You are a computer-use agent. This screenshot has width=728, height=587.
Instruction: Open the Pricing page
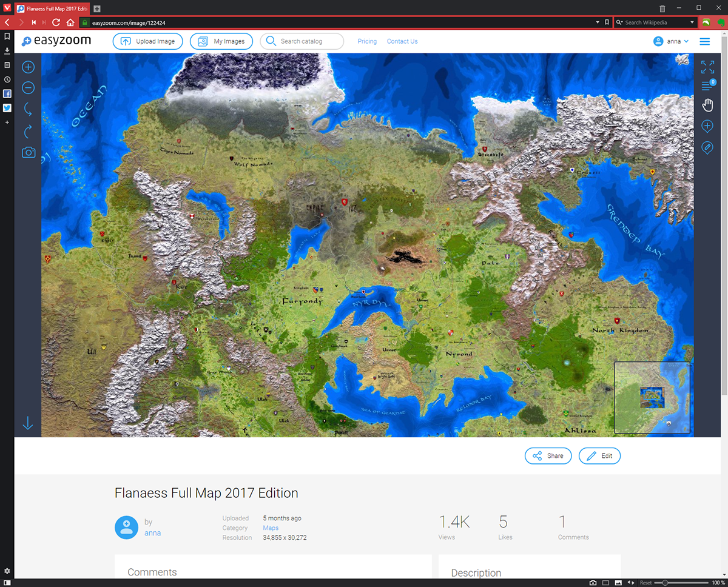(x=366, y=41)
